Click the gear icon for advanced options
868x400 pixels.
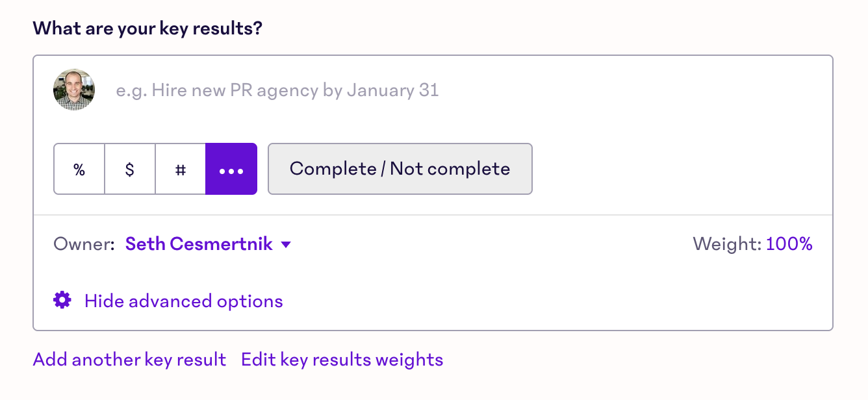pos(62,300)
